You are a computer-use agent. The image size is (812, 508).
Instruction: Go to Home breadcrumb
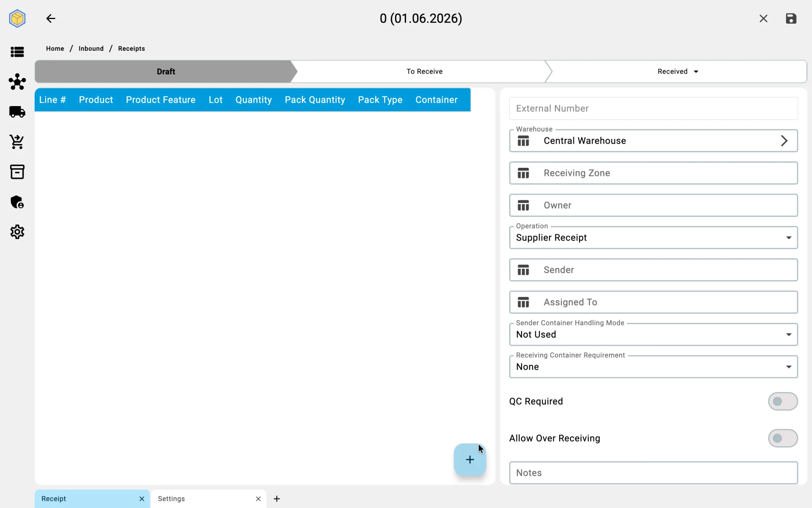coord(55,49)
